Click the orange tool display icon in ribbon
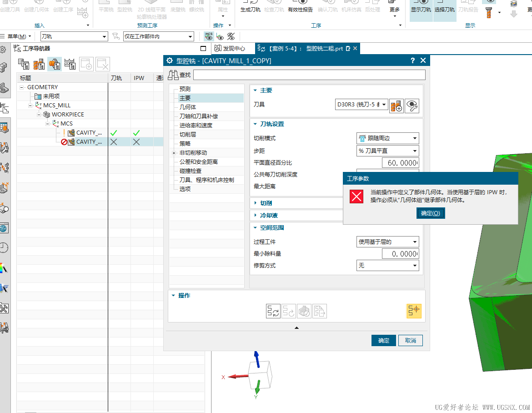Viewport: 532px width, 413px height. pos(489,12)
